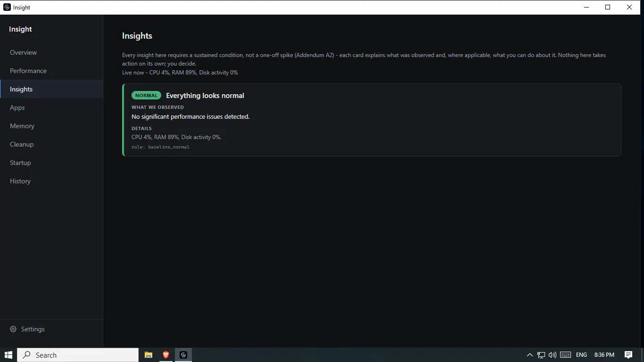Image resolution: width=644 pixels, height=362 pixels.
Task: Open the network status tray icon
Action: click(541, 355)
